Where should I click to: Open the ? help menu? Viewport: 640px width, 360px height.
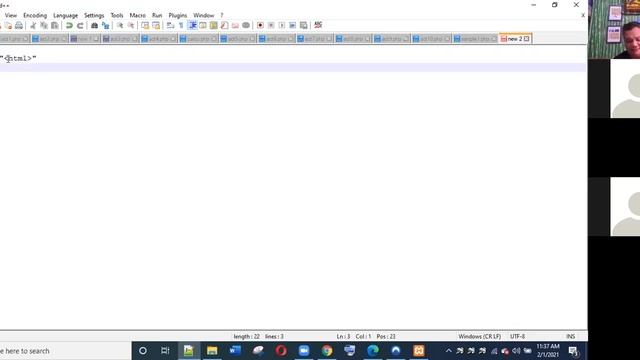pyautogui.click(x=222, y=15)
